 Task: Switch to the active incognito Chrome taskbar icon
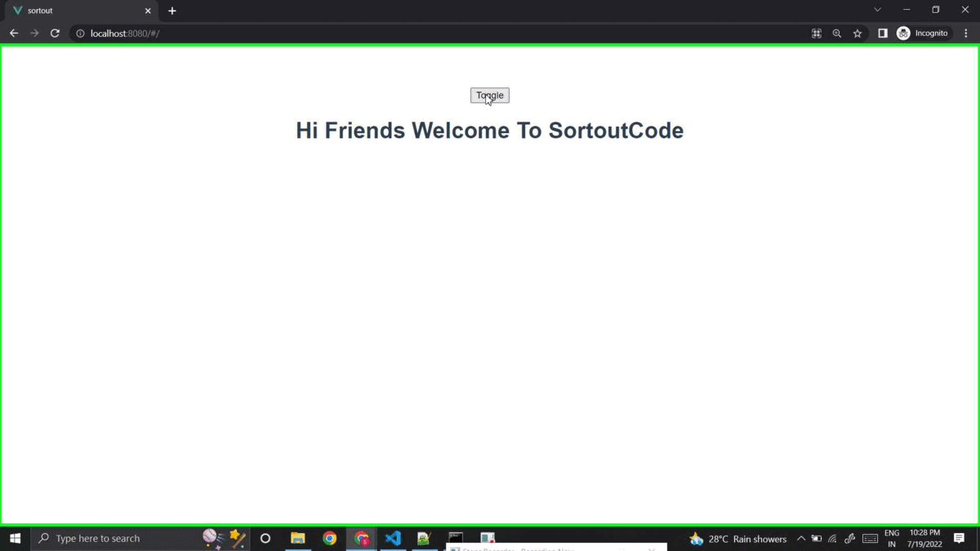(362, 539)
